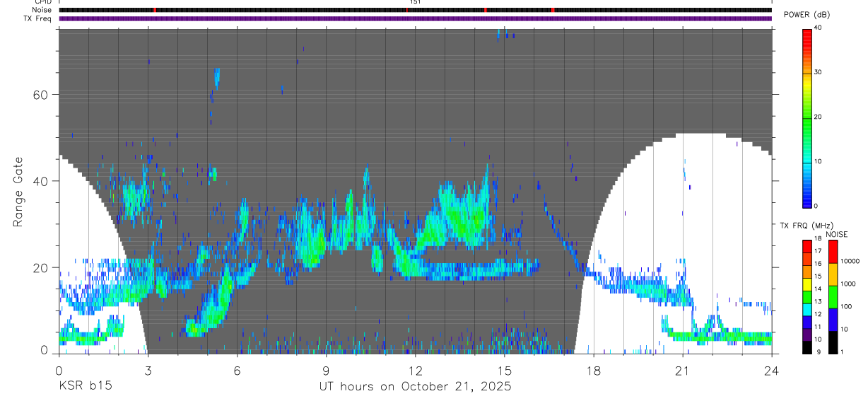Viewport: 868px width, 401px height.
Task: Click the KSR b15 radar label
Action: (x=85, y=387)
